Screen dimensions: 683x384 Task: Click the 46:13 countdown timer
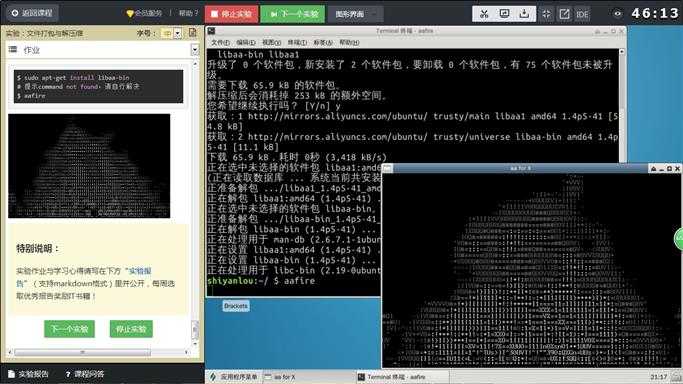(x=655, y=13)
